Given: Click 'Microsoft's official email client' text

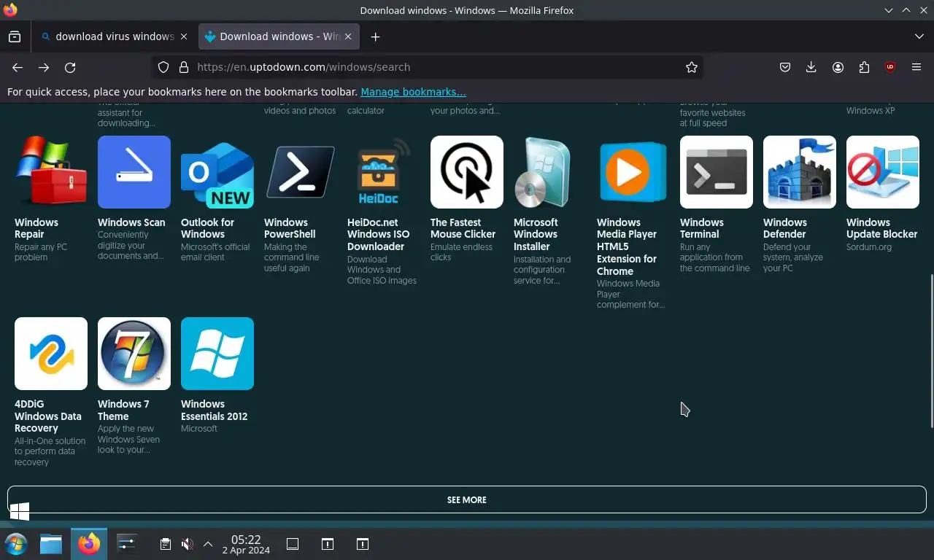Looking at the screenshot, I should coord(215,252).
